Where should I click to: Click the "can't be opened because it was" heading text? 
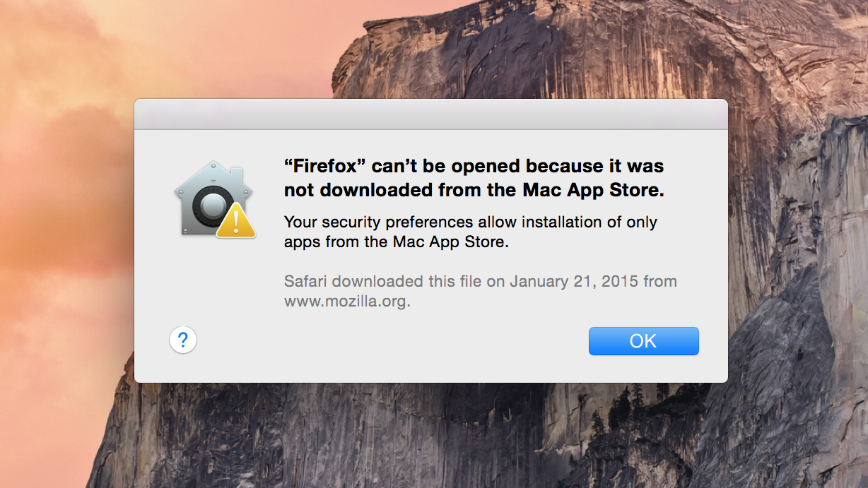point(517,167)
